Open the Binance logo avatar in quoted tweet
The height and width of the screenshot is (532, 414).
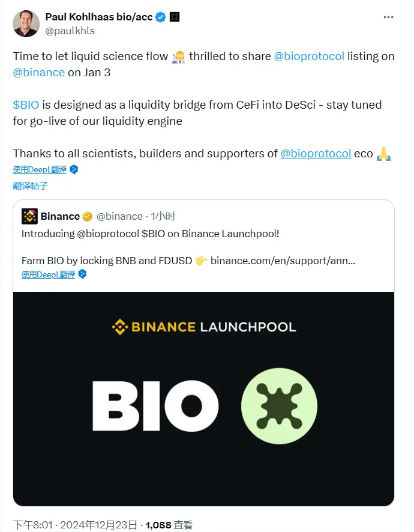(28, 216)
